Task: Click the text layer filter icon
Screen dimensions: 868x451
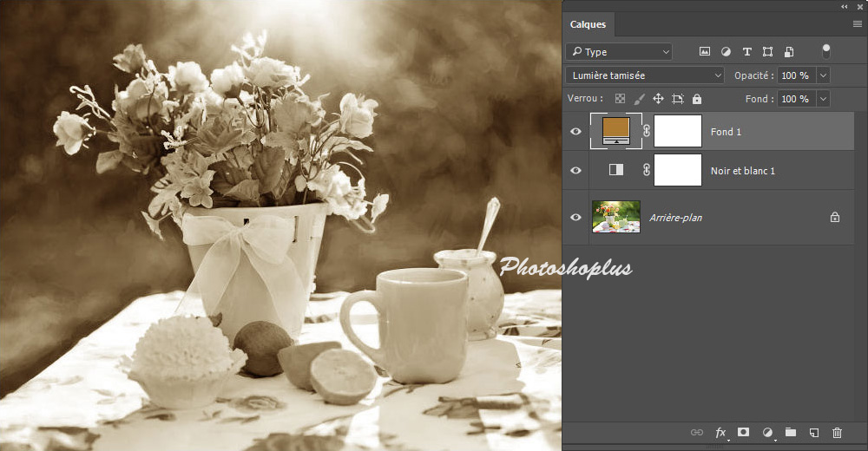Action: coord(746,52)
